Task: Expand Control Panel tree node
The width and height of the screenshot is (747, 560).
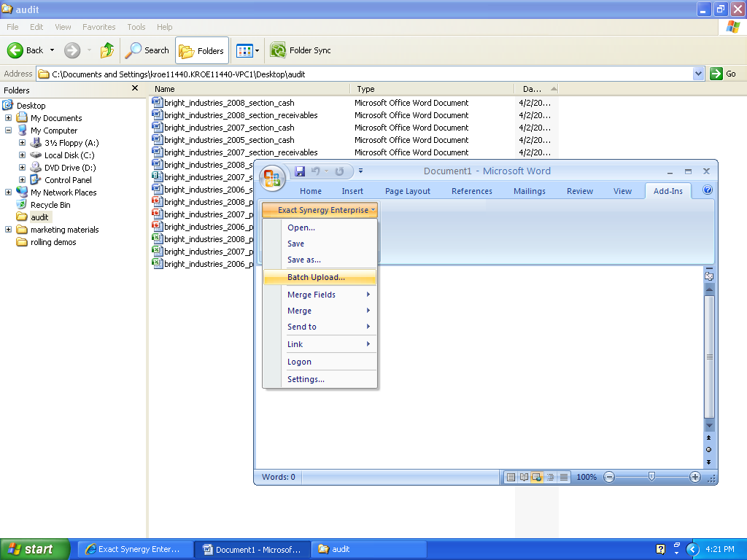Action: pyautogui.click(x=22, y=179)
